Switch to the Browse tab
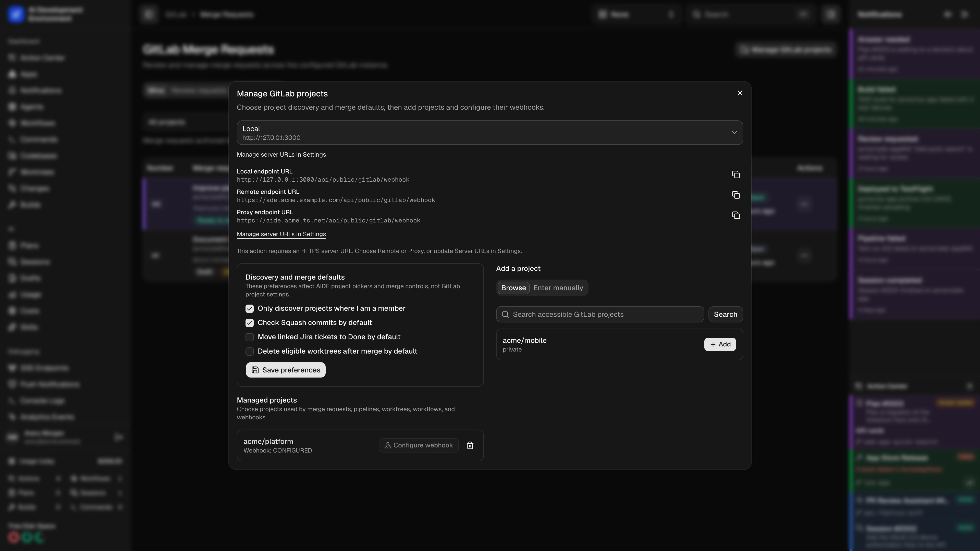 (513, 288)
